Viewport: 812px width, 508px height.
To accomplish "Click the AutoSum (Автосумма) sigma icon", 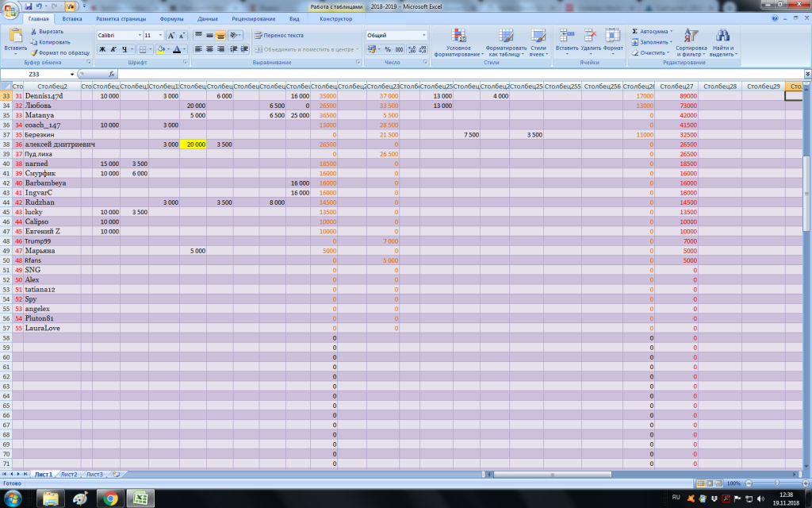I will (x=635, y=31).
